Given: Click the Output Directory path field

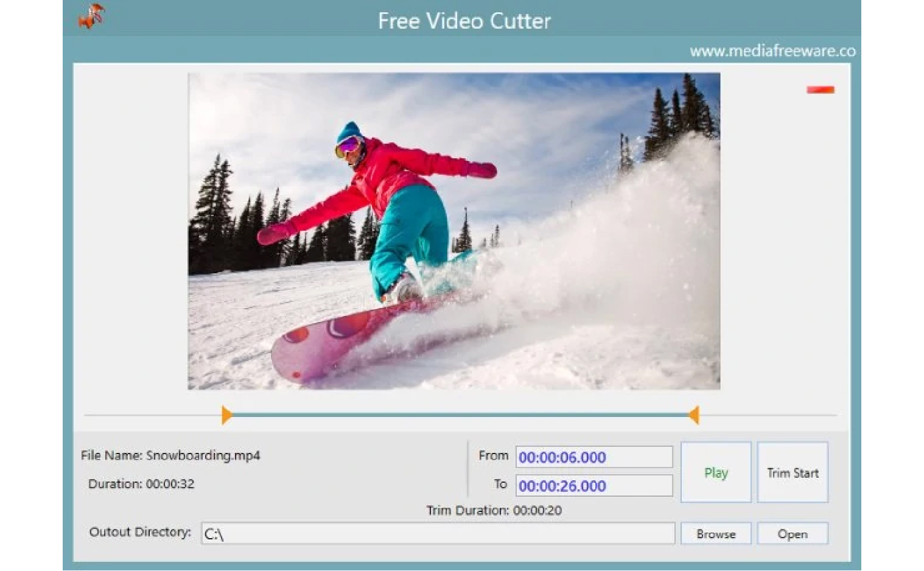Looking at the screenshot, I should [438, 534].
